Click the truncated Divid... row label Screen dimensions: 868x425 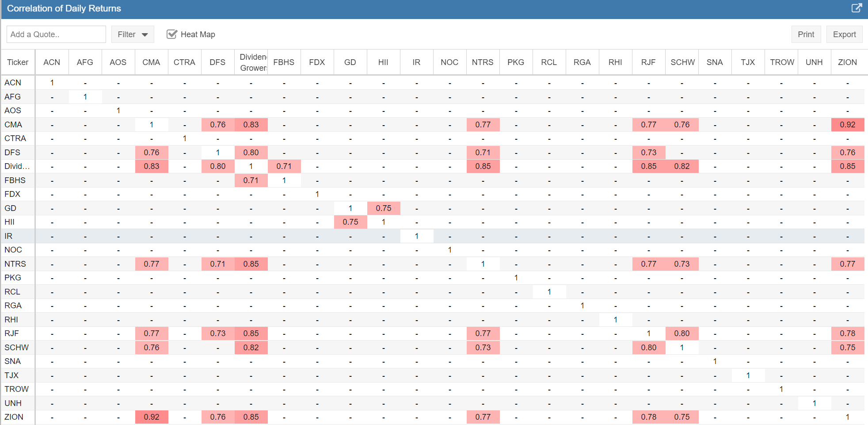click(x=17, y=166)
